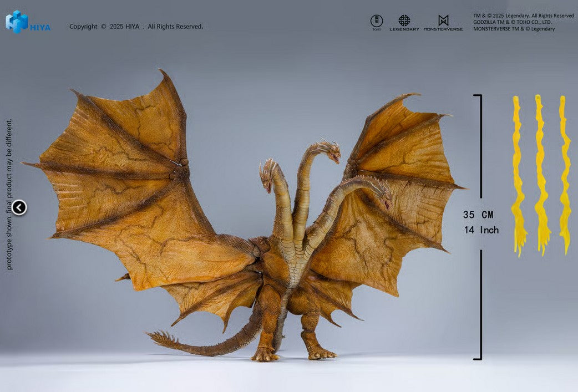Click 'TM & © 2025 Legendary' rights line

tap(524, 16)
